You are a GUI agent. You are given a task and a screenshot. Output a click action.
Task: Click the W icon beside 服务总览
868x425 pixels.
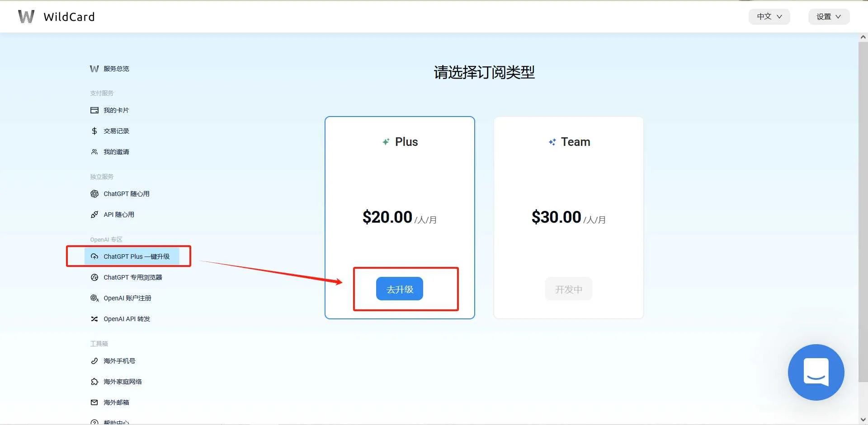[94, 69]
